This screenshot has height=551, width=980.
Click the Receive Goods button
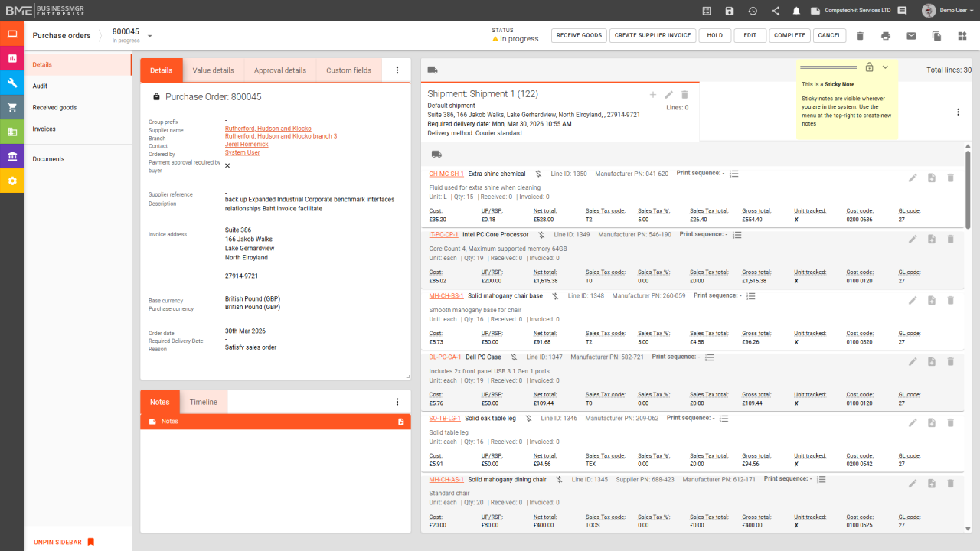[x=579, y=36]
